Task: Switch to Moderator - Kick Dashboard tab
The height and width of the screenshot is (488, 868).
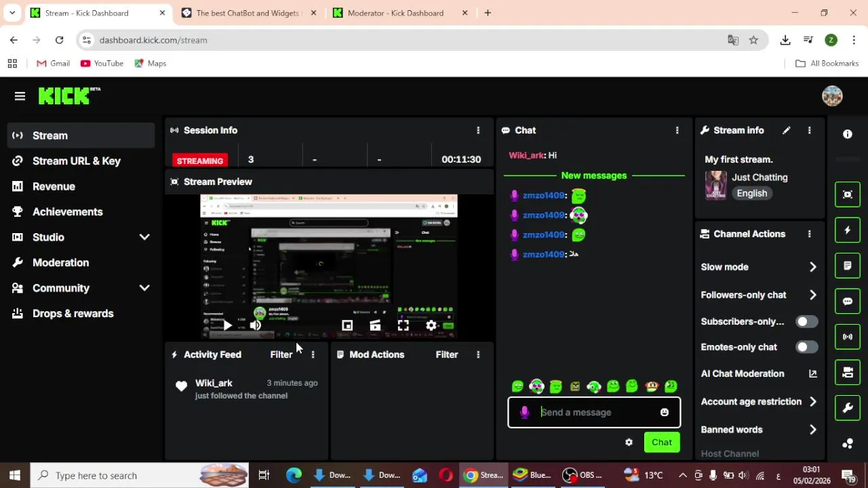Action: coord(395,13)
